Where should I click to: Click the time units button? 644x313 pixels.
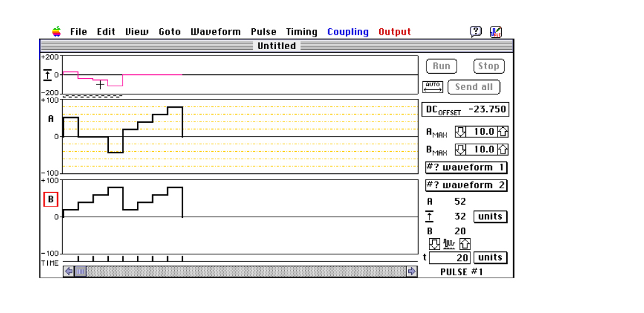491,258
